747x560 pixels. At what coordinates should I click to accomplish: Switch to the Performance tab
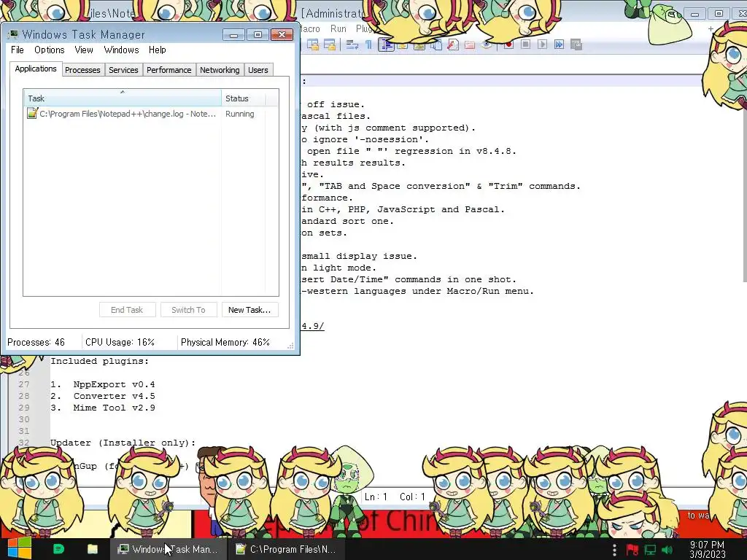click(x=169, y=69)
